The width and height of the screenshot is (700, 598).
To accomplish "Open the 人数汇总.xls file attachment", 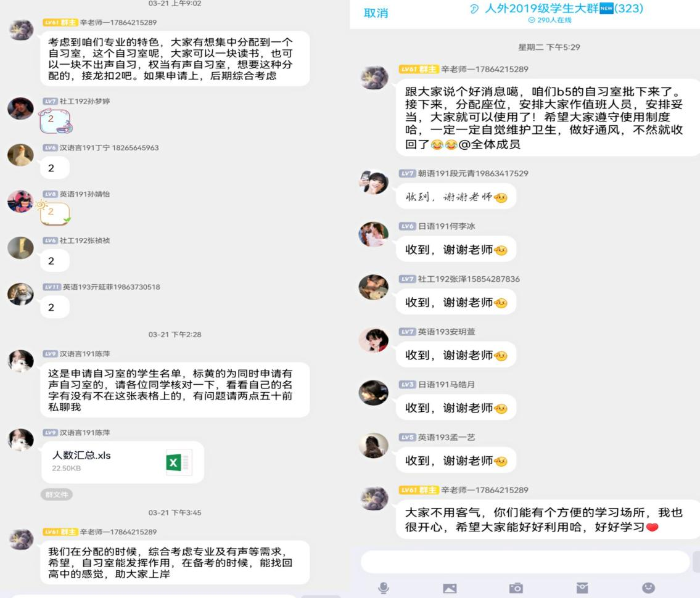I will (123, 462).
